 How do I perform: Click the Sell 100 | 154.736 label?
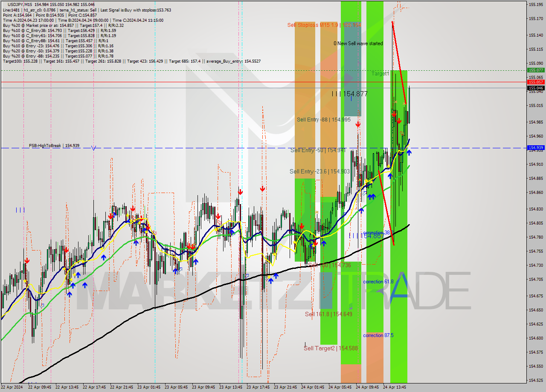pyautogui.click(x=329, y=265)
